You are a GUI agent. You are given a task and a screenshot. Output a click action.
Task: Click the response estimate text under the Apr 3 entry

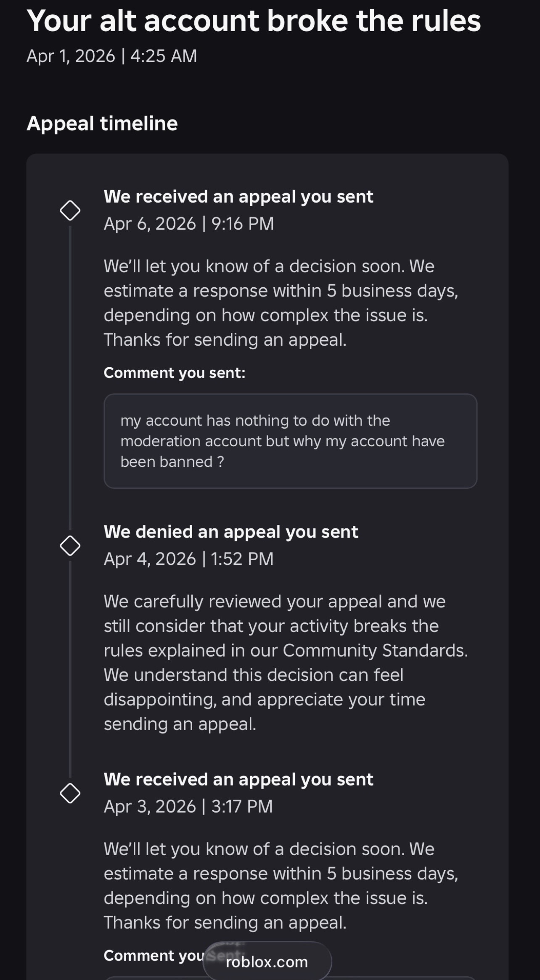pyautogui.click(x=281, y=886)
